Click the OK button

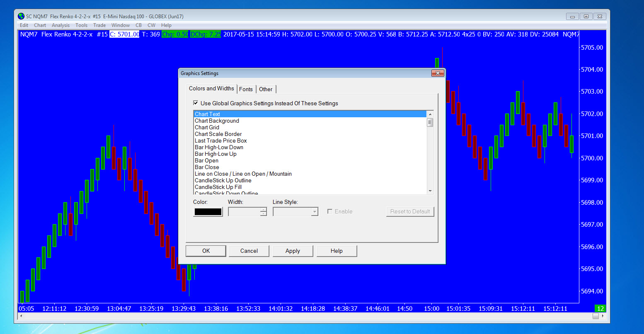pos(206,251)
